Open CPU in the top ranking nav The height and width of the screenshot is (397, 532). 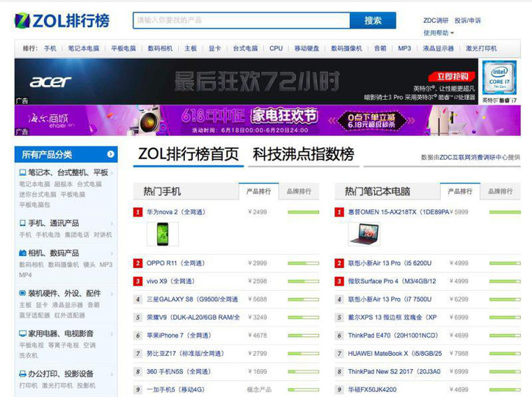[x=276, y=48]
